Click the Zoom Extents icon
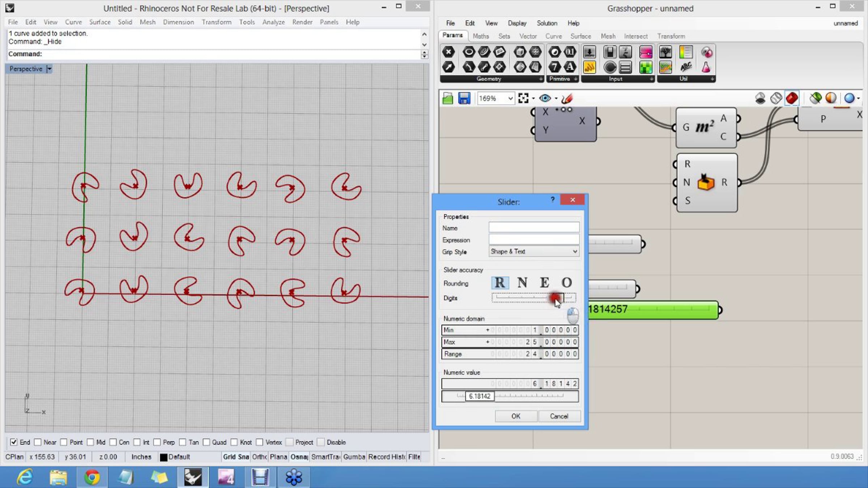This screenshot has height=488, width=868. 523,98
